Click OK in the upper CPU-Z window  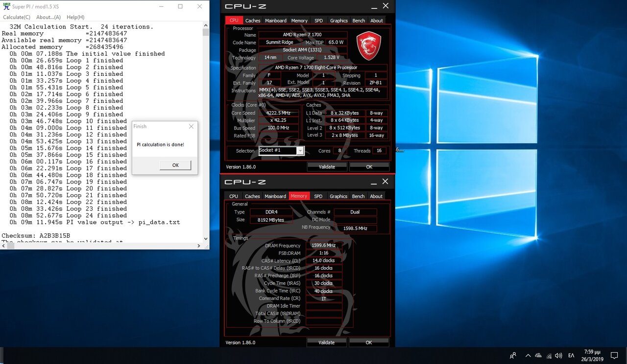click(x=369, y=167)
